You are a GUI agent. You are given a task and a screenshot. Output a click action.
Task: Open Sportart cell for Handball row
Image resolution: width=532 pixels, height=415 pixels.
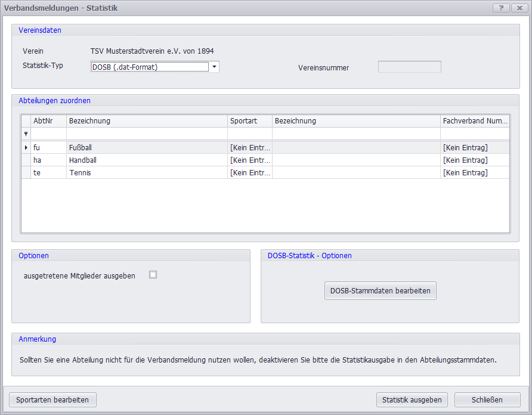(249, 160)
